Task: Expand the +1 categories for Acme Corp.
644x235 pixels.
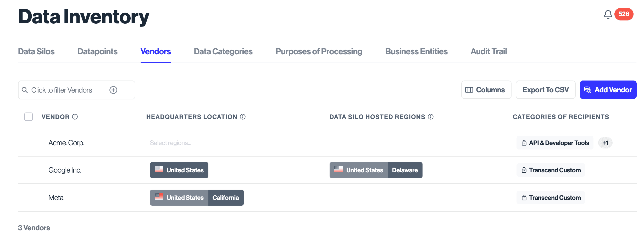Action: (605, 143)
